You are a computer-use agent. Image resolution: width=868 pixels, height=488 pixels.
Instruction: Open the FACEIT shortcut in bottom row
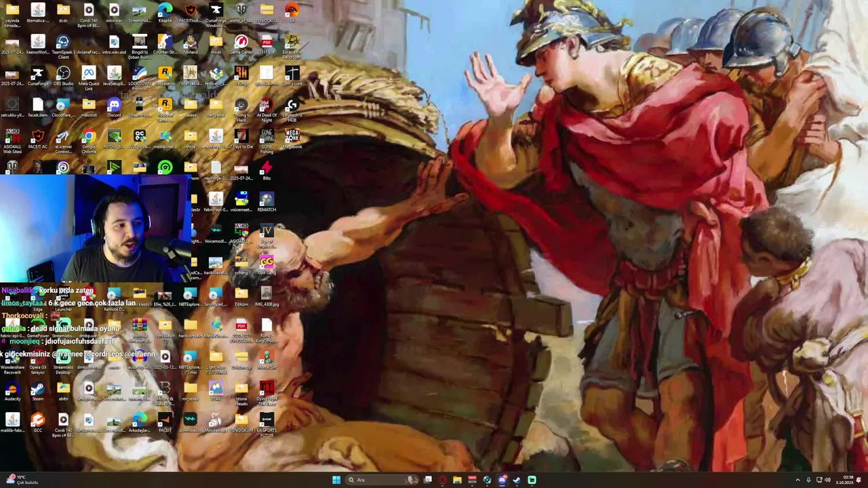click(165, 423)
